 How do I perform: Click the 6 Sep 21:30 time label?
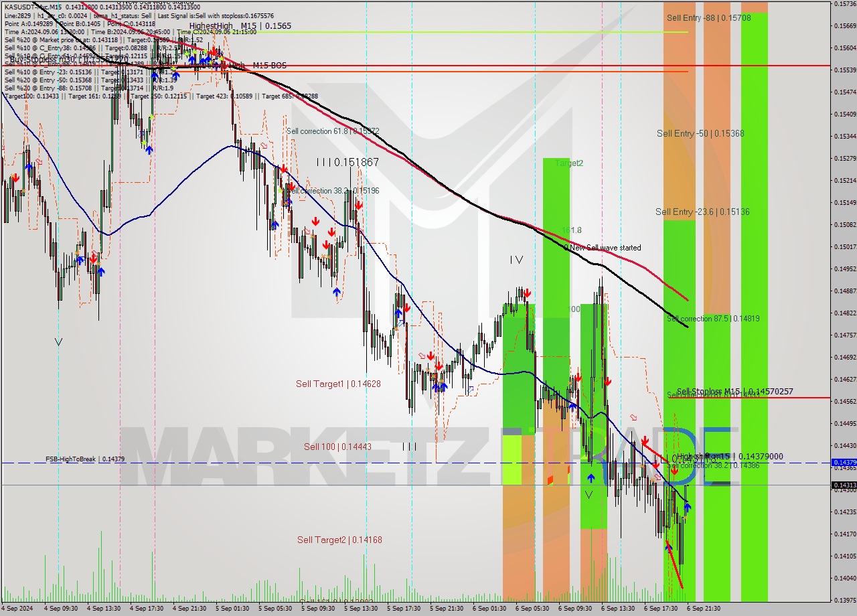(x=704, y=609)
